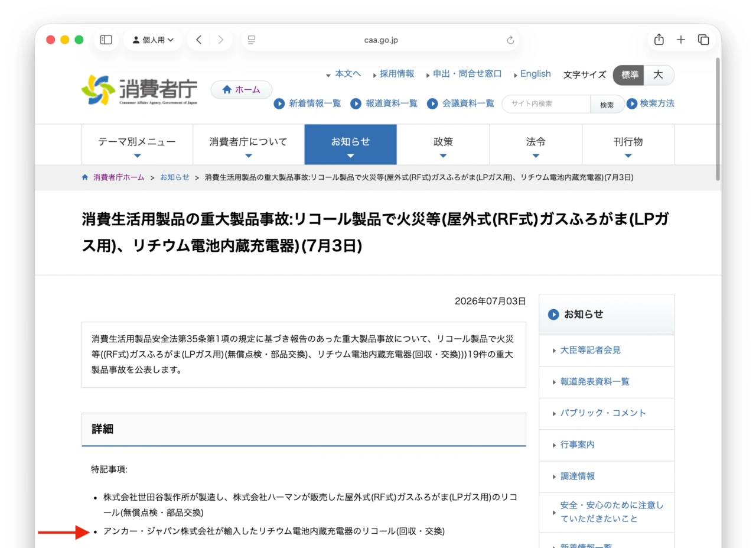Viewport: 756px width, 548px height.
Task: Show the tab overview icon
Action: tap(703, 40)
